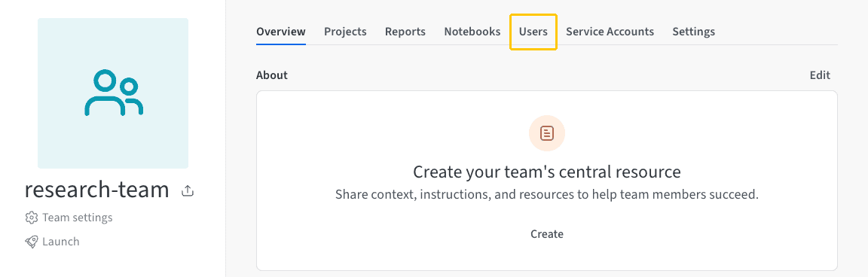
Task: Switch to the Overview tab
Action: (280, 32)
